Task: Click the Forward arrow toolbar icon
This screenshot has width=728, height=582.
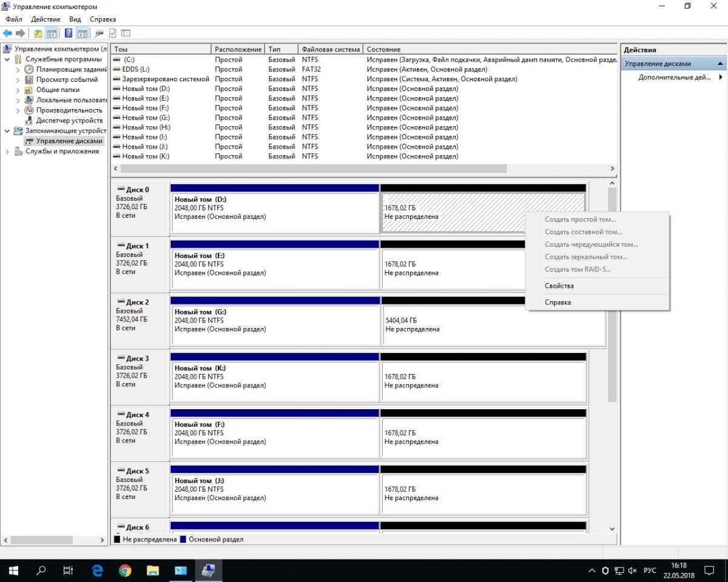Action: (21, 33)
